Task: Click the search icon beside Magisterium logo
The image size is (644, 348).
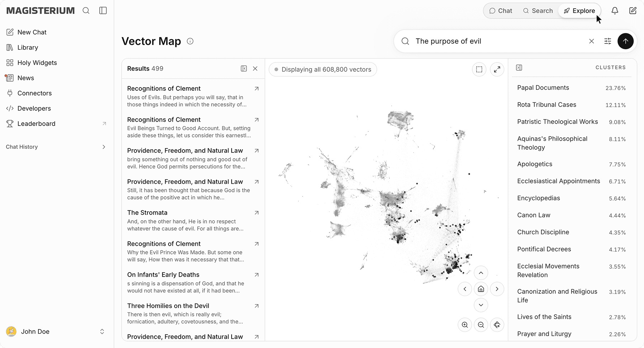Action: (86, 11)
